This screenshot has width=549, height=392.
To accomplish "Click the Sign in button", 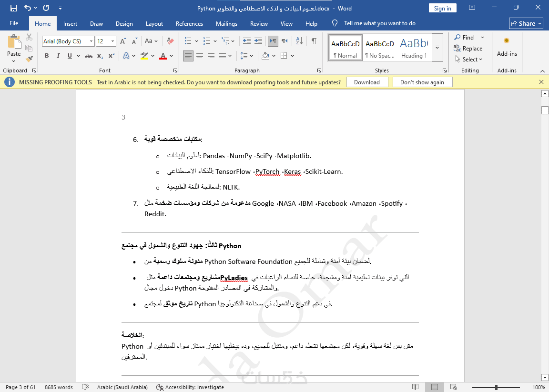I will click(443, 8).
